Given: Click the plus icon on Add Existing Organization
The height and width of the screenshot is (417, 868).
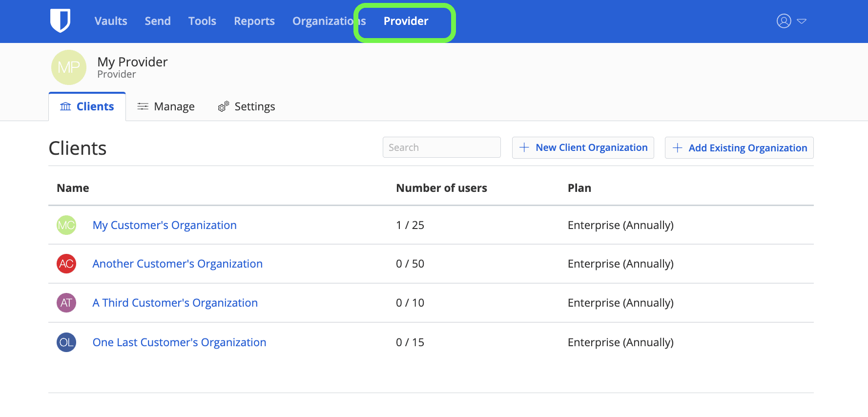Looking at the screenshot, I should point(677,148).
